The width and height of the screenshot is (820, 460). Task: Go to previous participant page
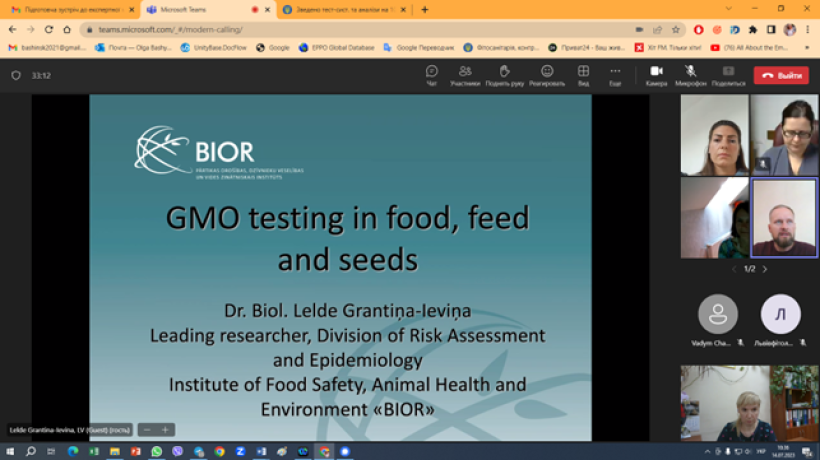(x=734, y=269)
